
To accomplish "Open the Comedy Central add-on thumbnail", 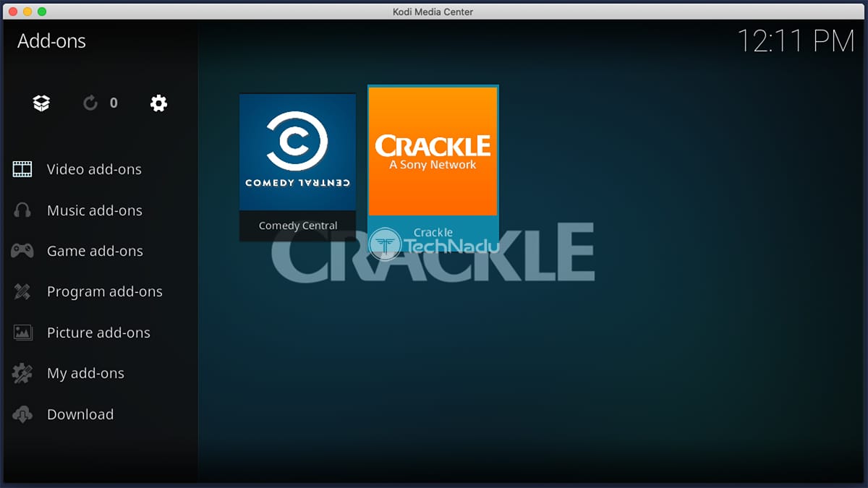I will [x=297, y=153].
